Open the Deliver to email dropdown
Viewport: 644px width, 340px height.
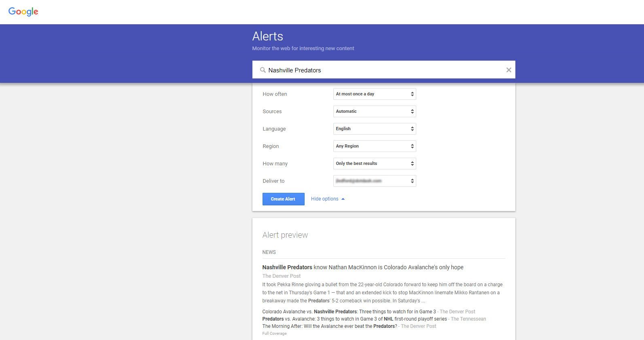pyautogui.click(x=375, y=181)
